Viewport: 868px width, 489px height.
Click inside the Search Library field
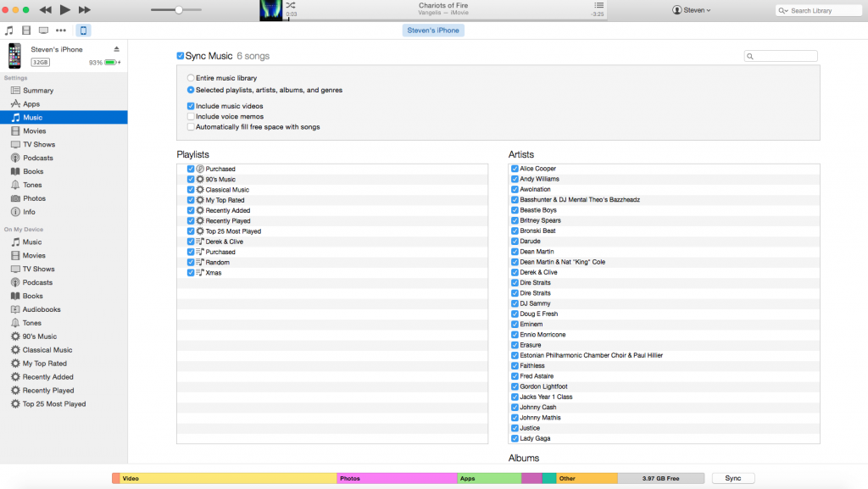click(x=818, y=9)
